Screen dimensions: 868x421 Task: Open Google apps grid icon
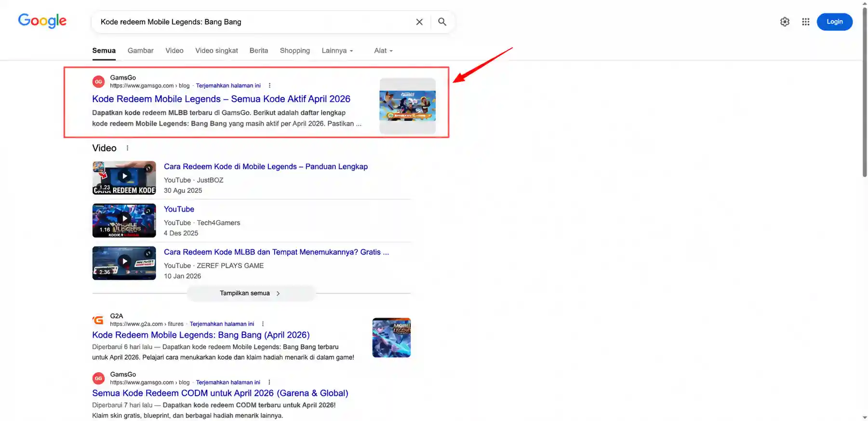click(x=805, y=22)
